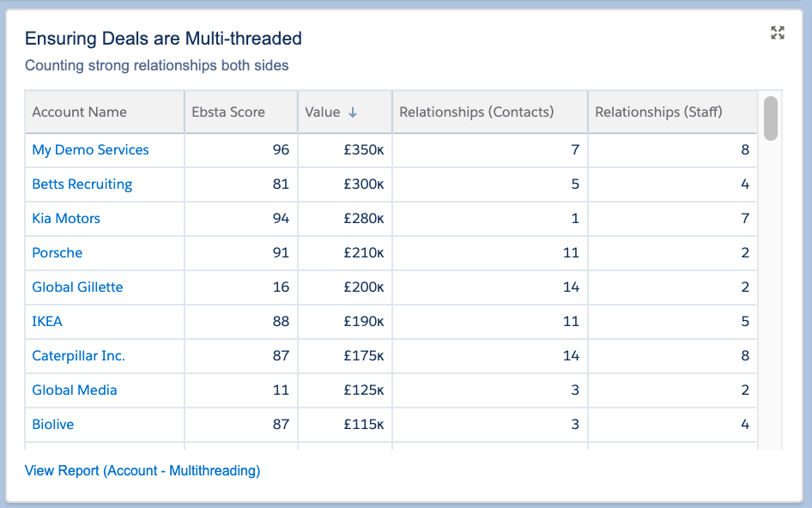The height and width of the screenshot is (508, 812).
Task: Sort table by Ebsta Score column
Action: pos(228,112)
